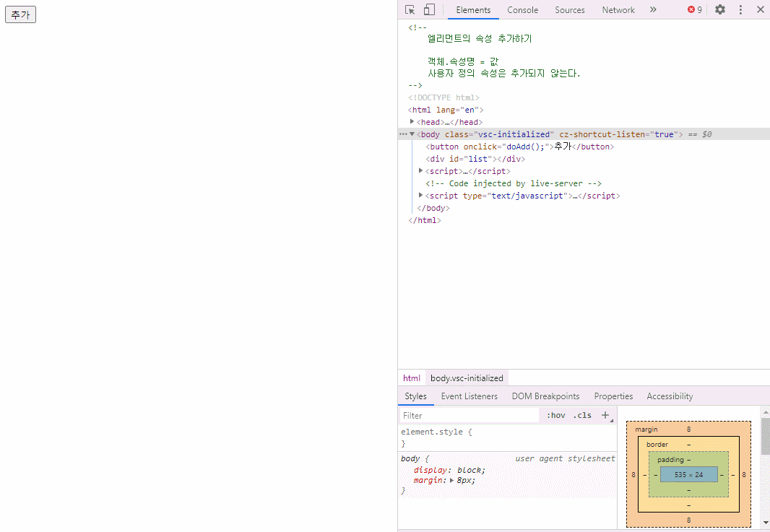This screenshot has width=770, height=532.
Task: Open the three-dot actions beside body node
Action: [403, 134]
